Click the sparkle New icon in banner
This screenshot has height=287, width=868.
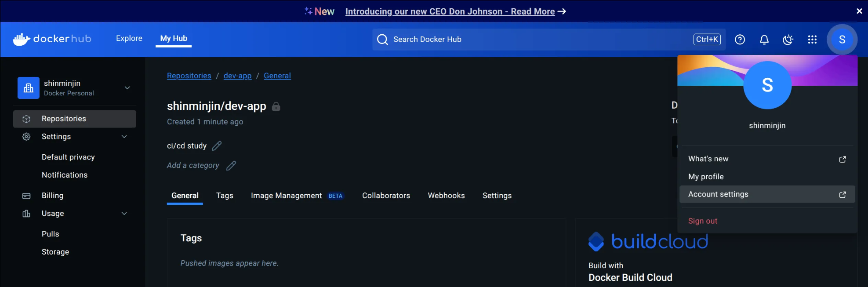coord(309,11)
